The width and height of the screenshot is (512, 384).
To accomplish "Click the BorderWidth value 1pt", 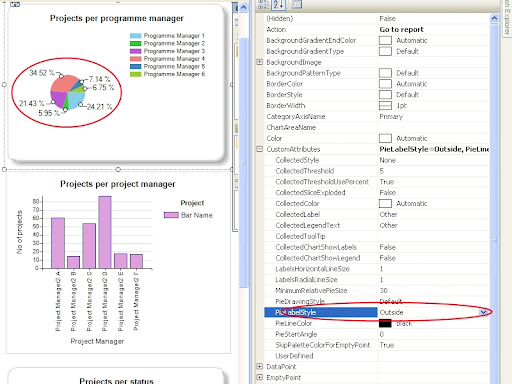I will 401,106.
